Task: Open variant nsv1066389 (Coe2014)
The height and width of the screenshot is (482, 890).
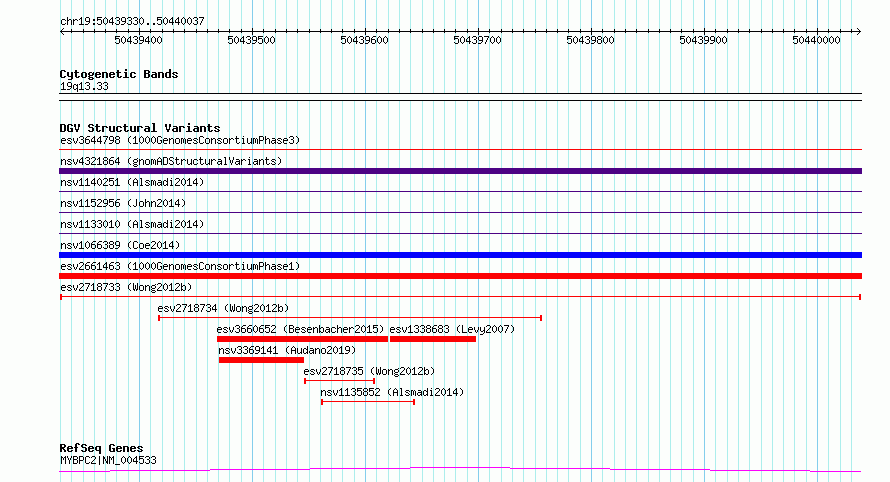Action: [120, 245]
